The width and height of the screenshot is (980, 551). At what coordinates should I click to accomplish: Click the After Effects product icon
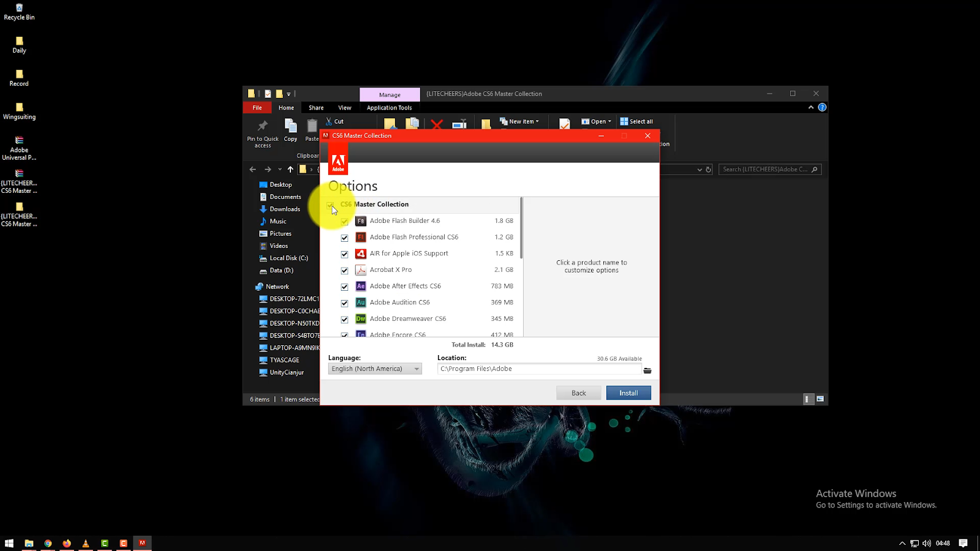point(361,286)
